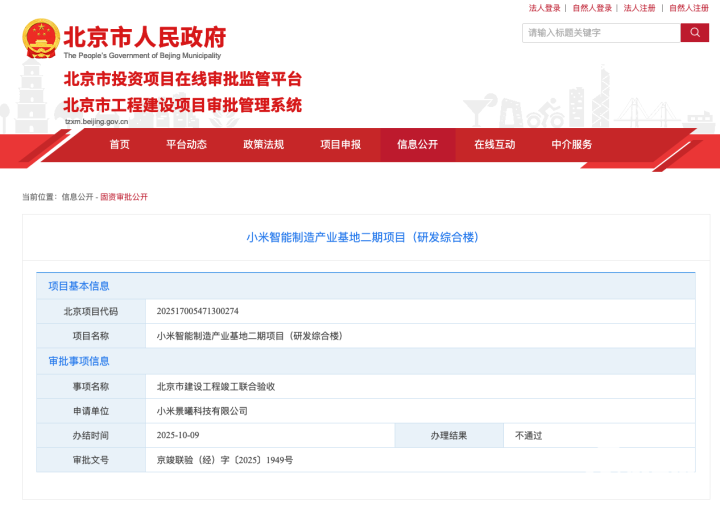The height and width of the screenshot is (507, 720).
Task: Go to the 中介服务 menu item
Action: 571,144
